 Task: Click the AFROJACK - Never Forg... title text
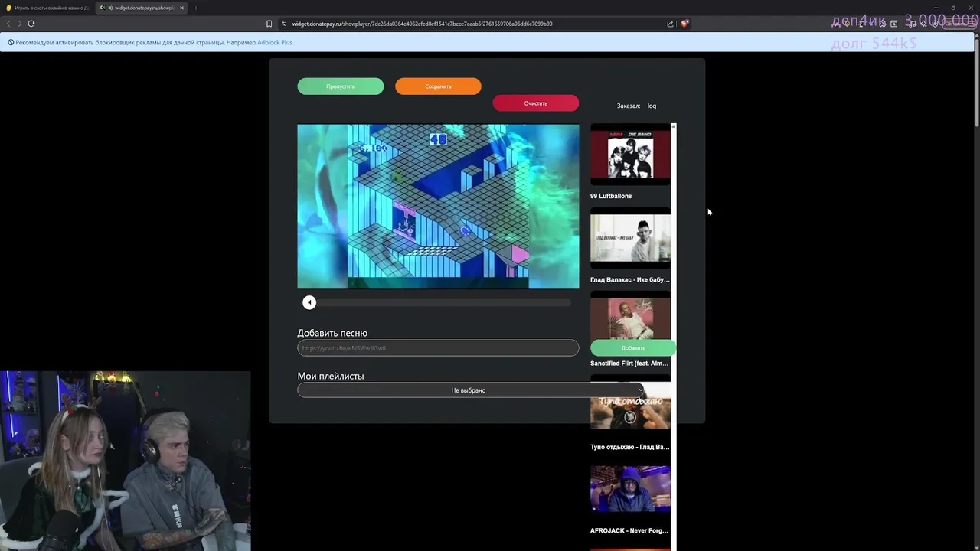[x=629, y=530]
